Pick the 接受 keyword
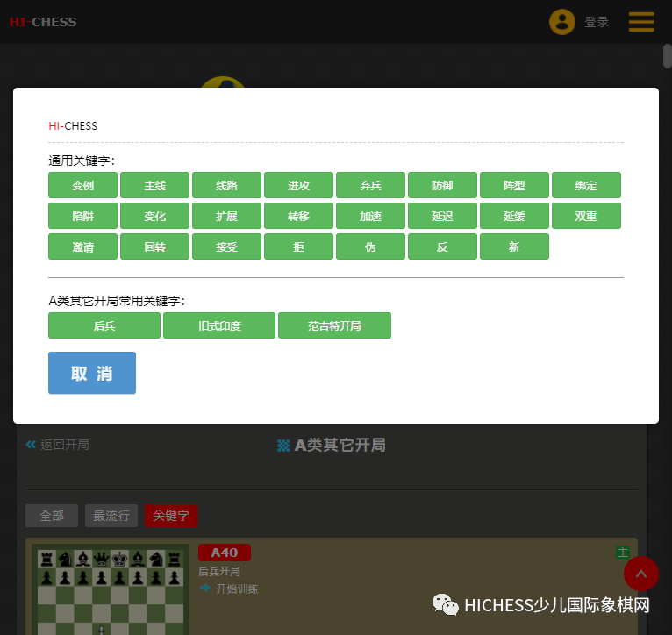 pos(226,246)
